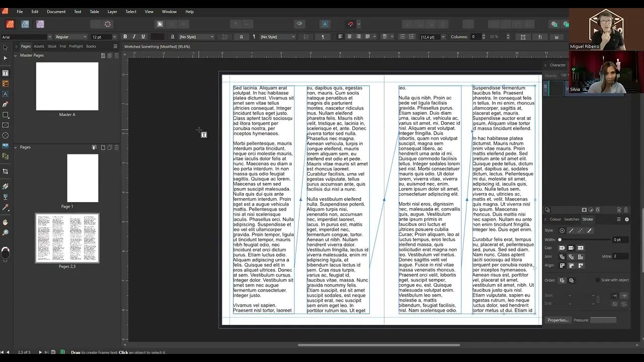This screenshot has height=362, width=644.
Task: Set stroke style to textured brush
Action: (x=589, y=231)
